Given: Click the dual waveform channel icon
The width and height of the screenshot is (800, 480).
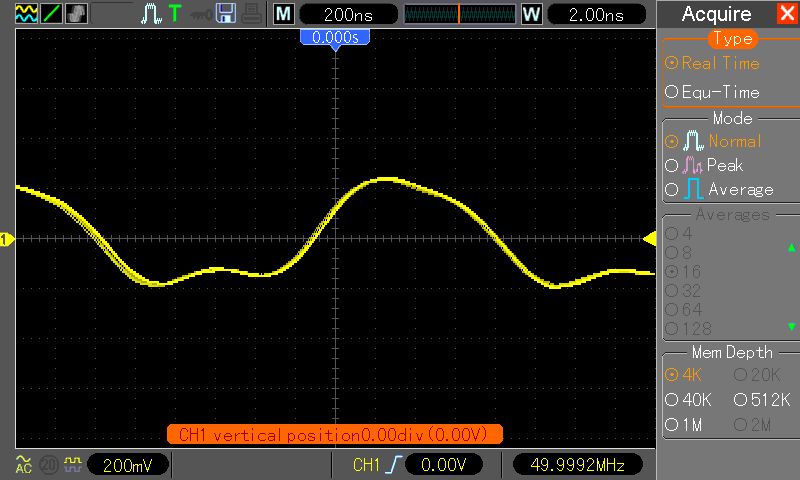Looking at the screenshot, I should point(26,13).
